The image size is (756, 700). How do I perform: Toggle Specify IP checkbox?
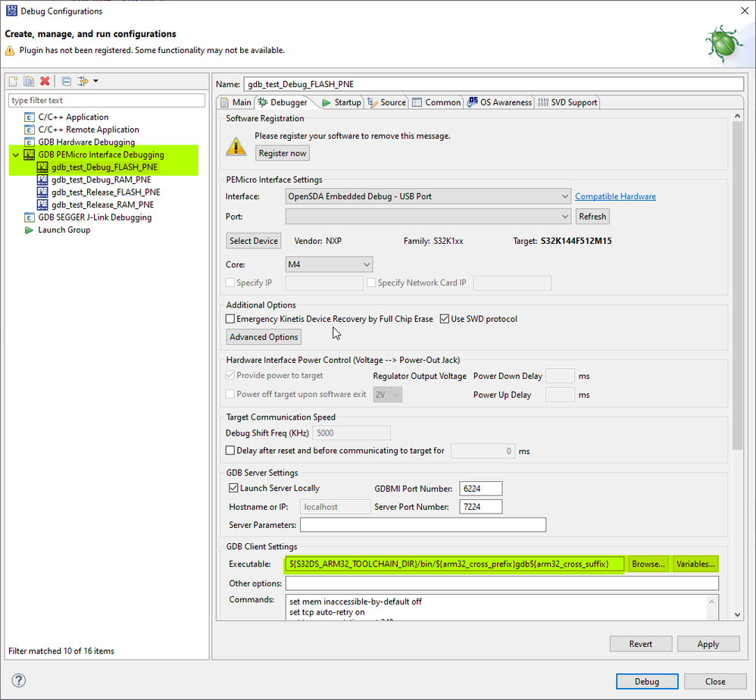coord(230,283)
